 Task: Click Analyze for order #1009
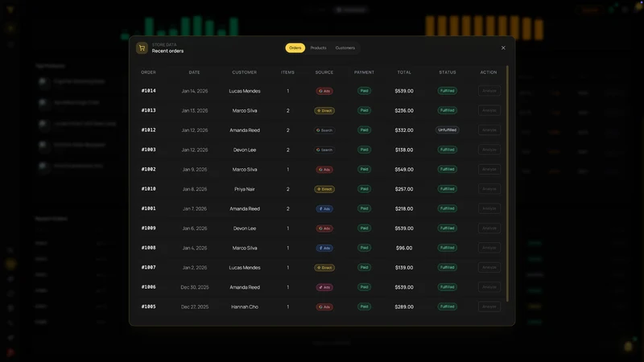pyautogui.click(x=489, y=228)
